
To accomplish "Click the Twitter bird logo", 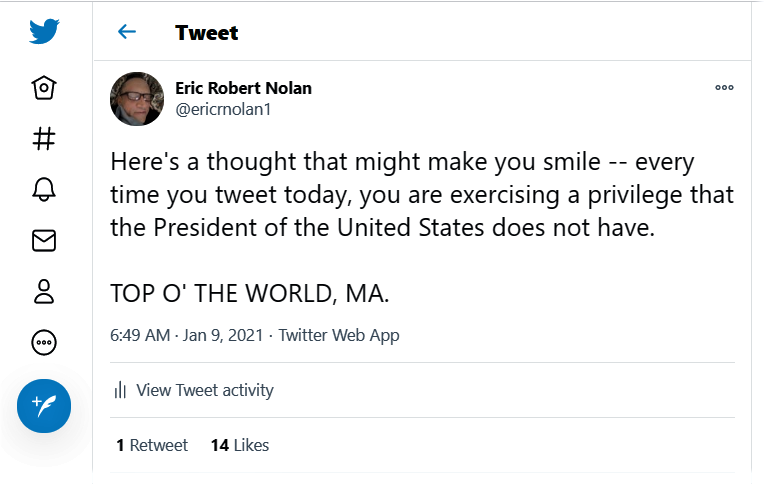I will coord(44,32).
